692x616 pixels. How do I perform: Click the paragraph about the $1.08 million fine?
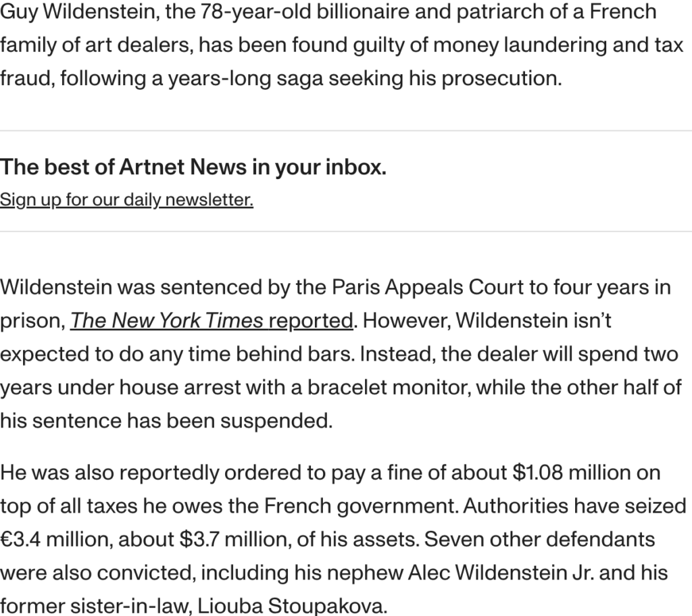tap(343, 539)
